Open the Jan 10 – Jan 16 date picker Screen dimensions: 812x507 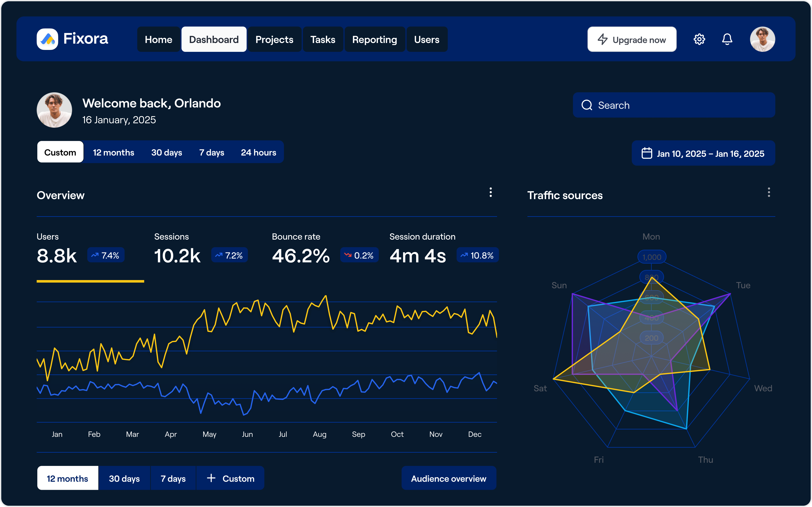703,153
